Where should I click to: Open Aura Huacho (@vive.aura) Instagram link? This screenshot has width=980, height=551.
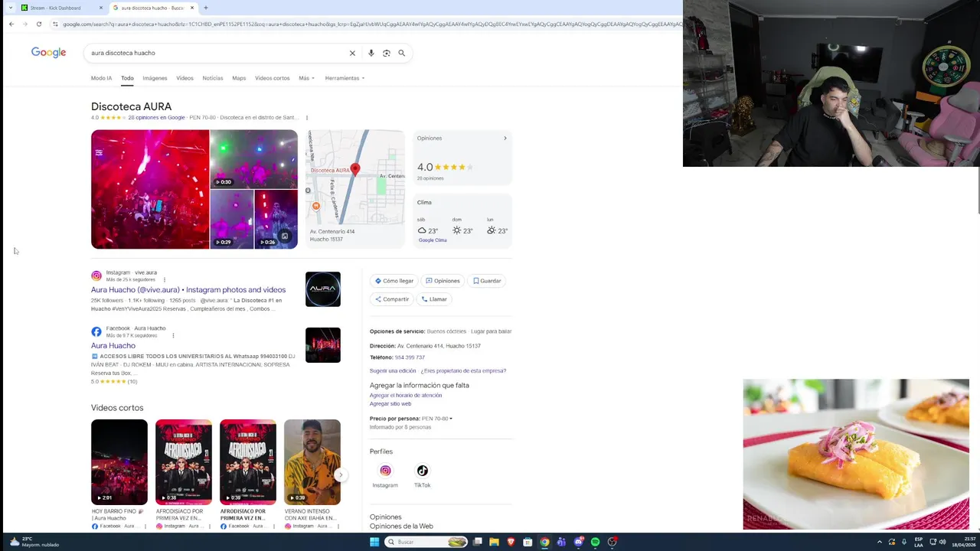(x=188, y=290)
